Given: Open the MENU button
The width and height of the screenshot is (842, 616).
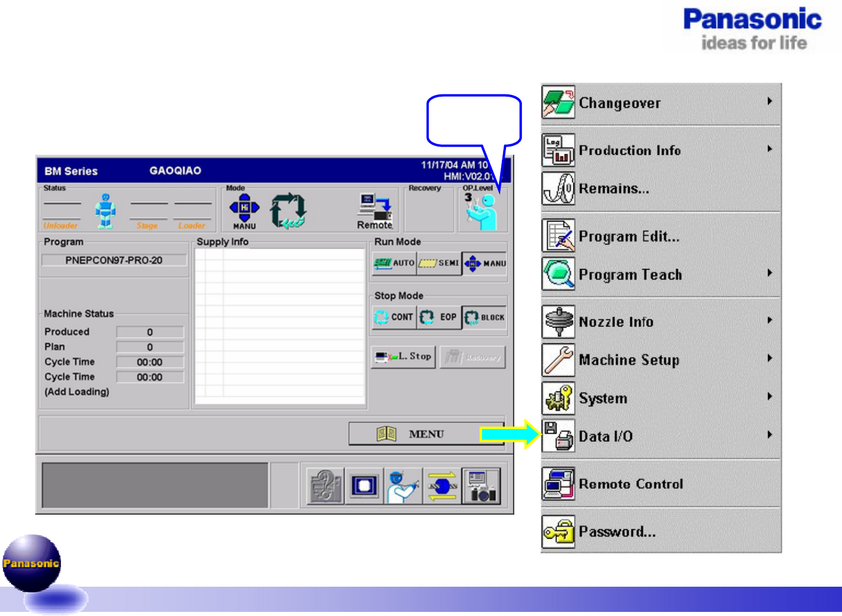Looking at the screenshot, I should pos(426,434).
